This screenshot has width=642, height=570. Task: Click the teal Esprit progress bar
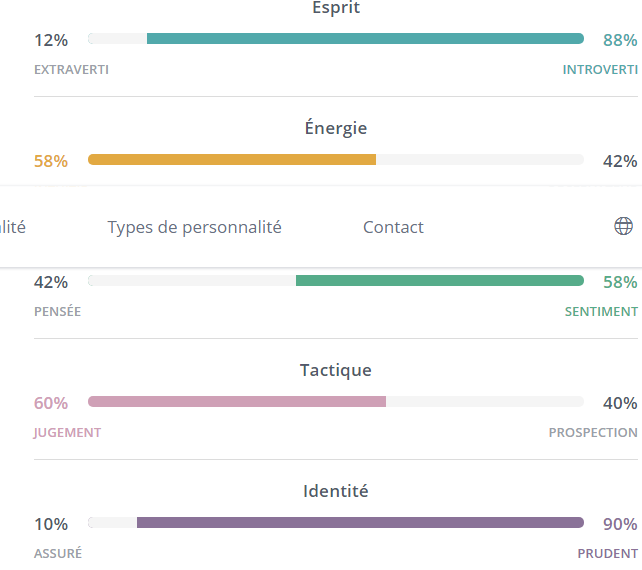tap(365, 39)
